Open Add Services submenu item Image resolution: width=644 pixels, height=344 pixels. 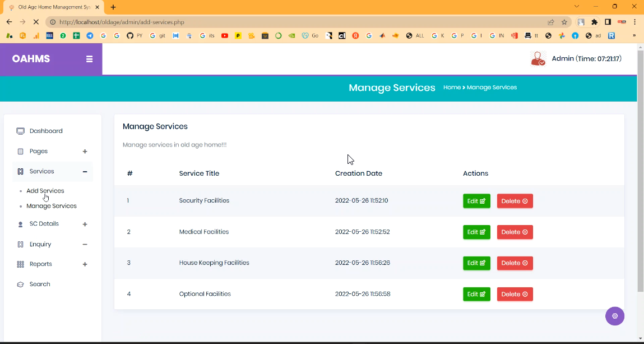pos(45,191)
